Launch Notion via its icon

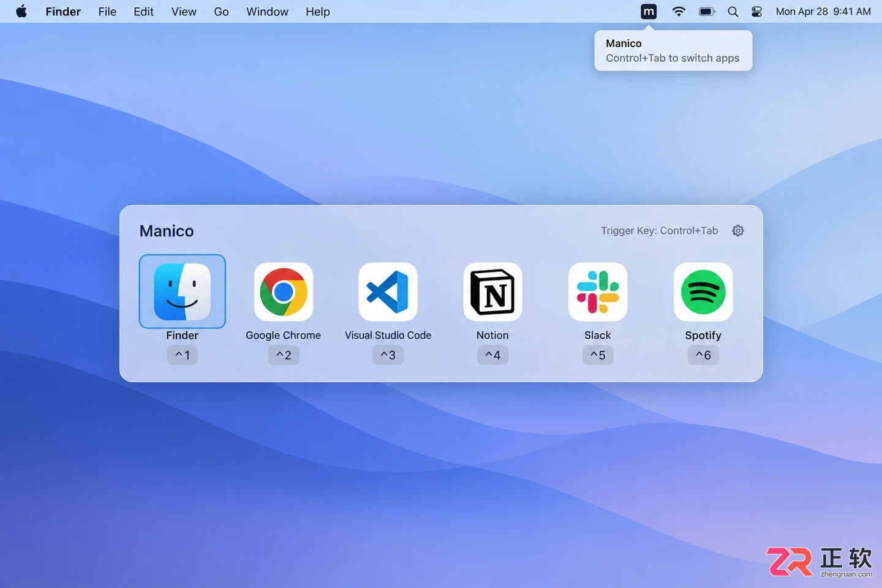(492, 292)
